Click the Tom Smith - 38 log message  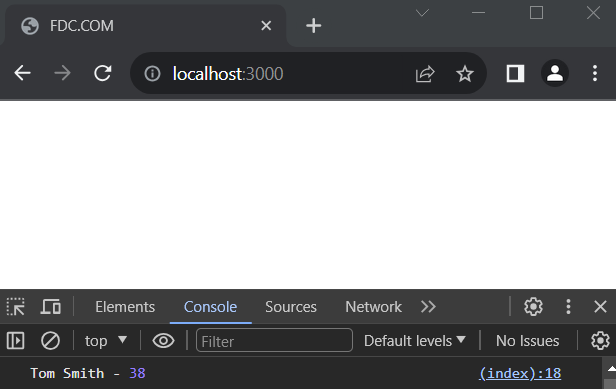pos(88,373)
